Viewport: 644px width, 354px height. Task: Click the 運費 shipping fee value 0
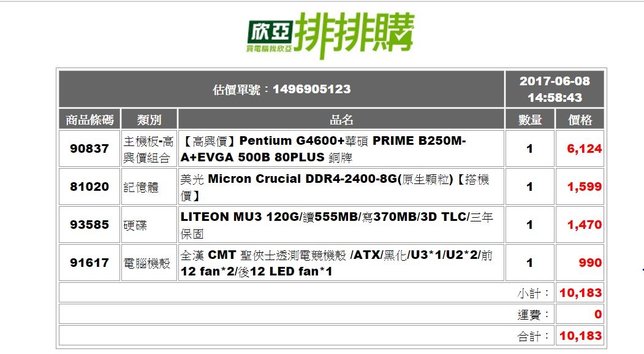pos(598,315)
